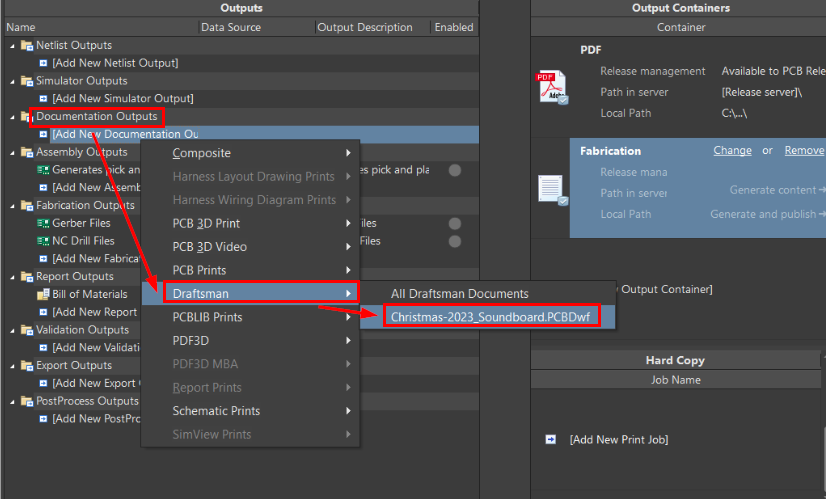Click the Output Description column header
Viewport: 826px width, 499px height.
(372, 27)
